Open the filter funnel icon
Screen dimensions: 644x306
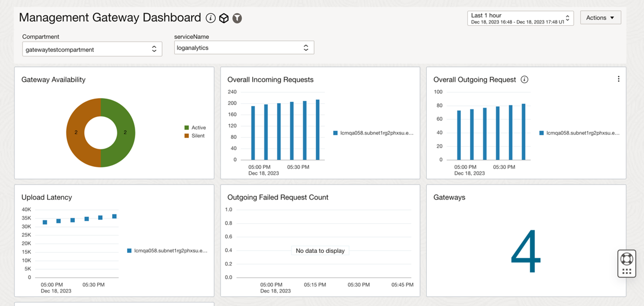(237, 18)
